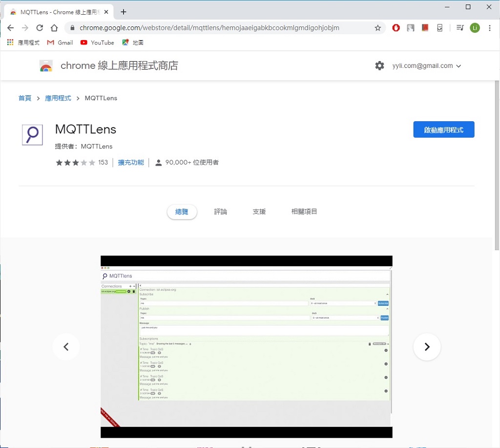Open the Maps (地圖) bookmark
The image size is (500, 448).
133,43
